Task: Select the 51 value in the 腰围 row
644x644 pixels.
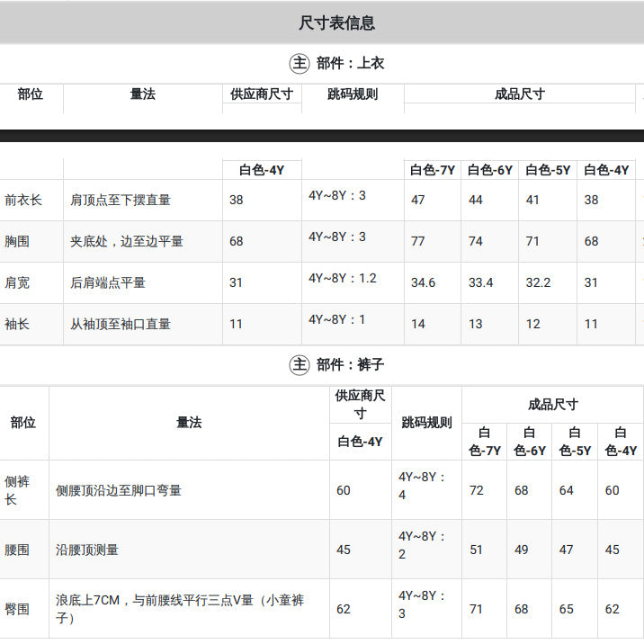Action: pyautogui.click(x=476, y=550)
